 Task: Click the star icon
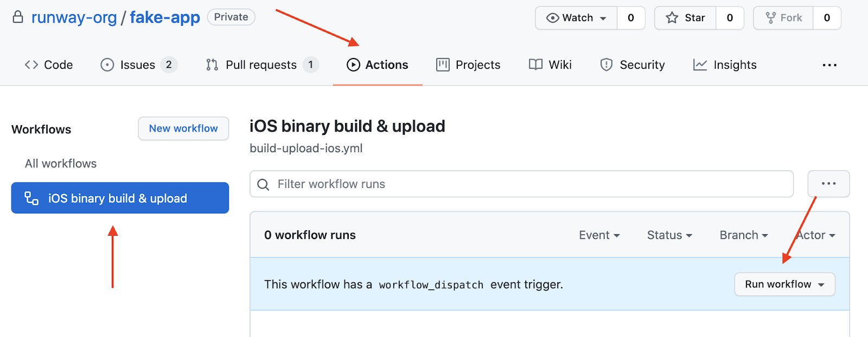672,18
